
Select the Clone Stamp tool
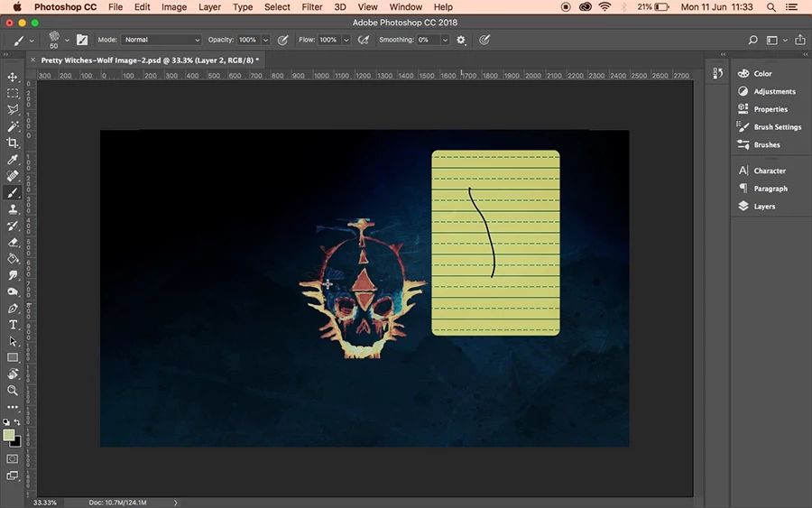[x=13, y=209]
